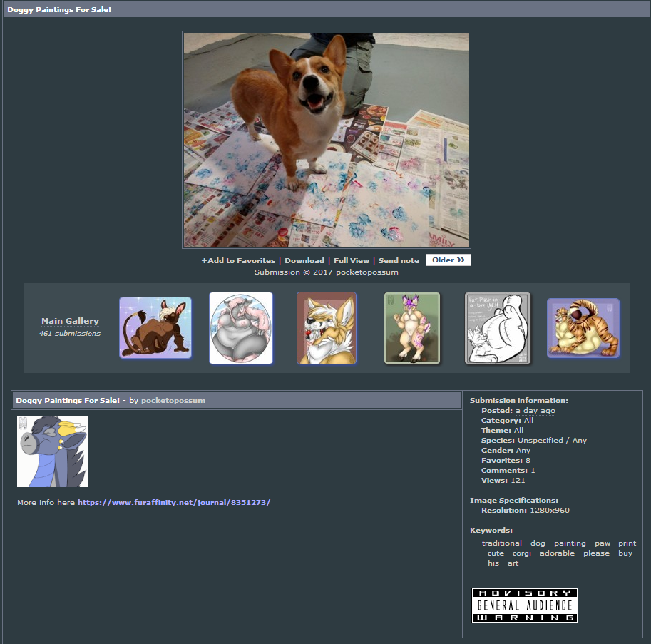Go to the Older submission
This screenshot has height=644, width=651.
pyautogui.click(x=448, y=260)
